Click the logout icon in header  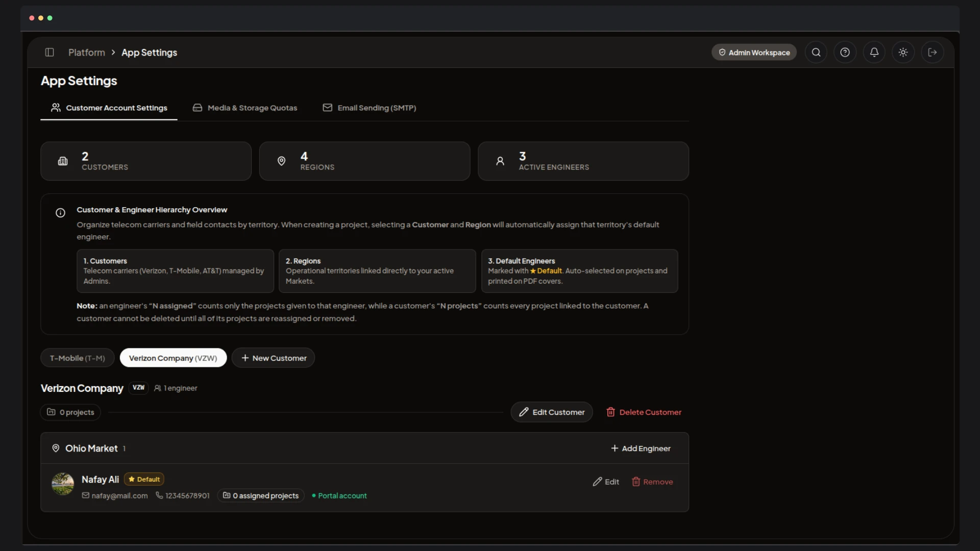coord(933,52)
